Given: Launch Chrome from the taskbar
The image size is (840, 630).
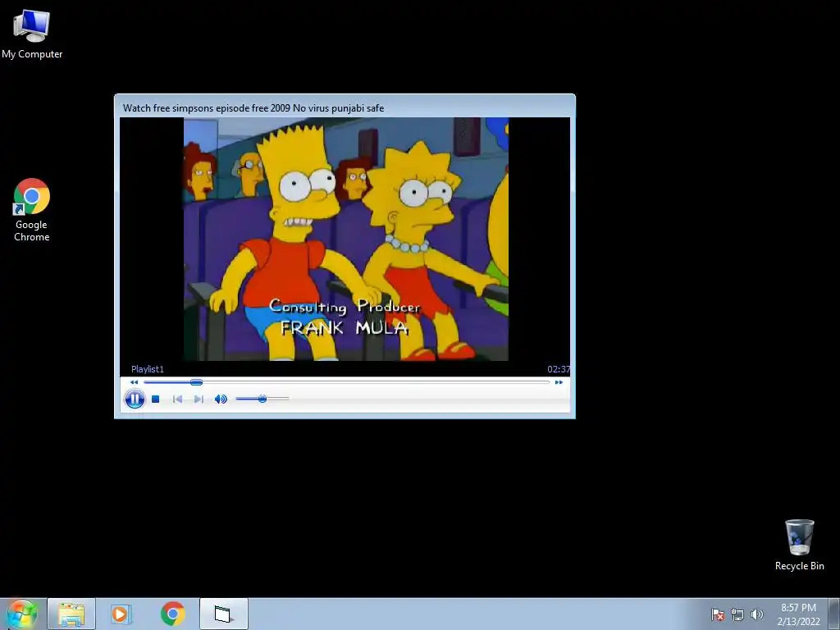Looking at the screenshot, I should coord(172,614).
